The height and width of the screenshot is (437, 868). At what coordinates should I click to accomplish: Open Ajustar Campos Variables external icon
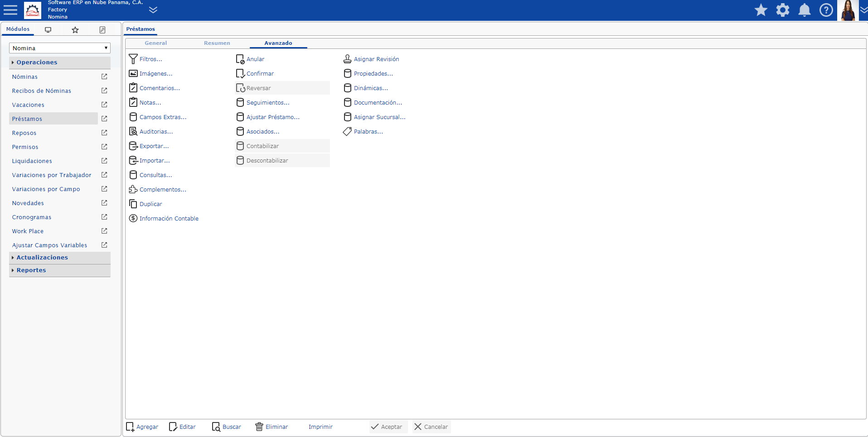(104, 245)
